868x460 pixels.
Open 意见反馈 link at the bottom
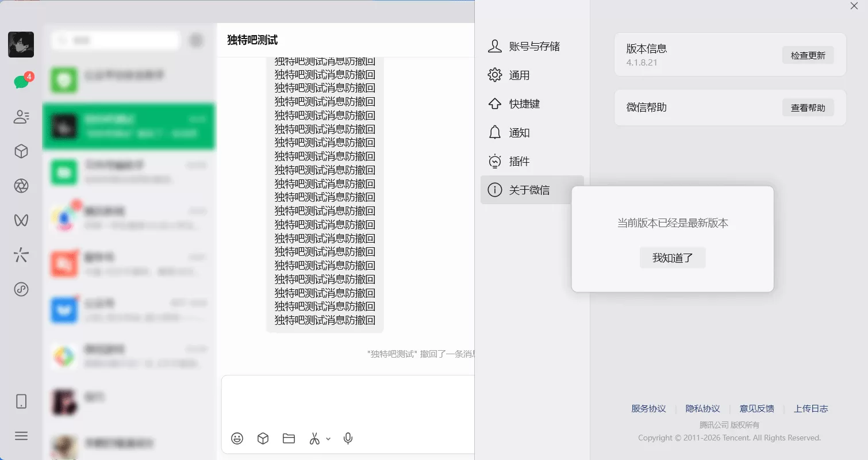point(757,408)
